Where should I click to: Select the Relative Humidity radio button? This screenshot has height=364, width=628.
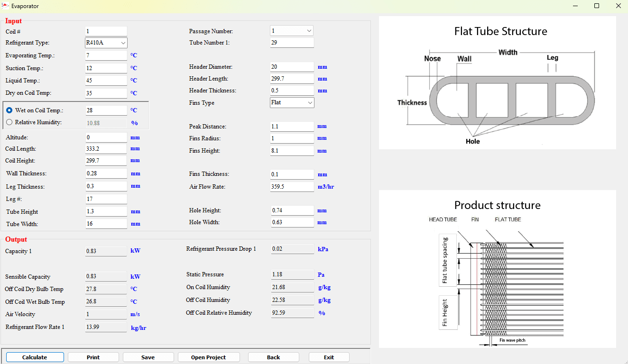(9, 122)
